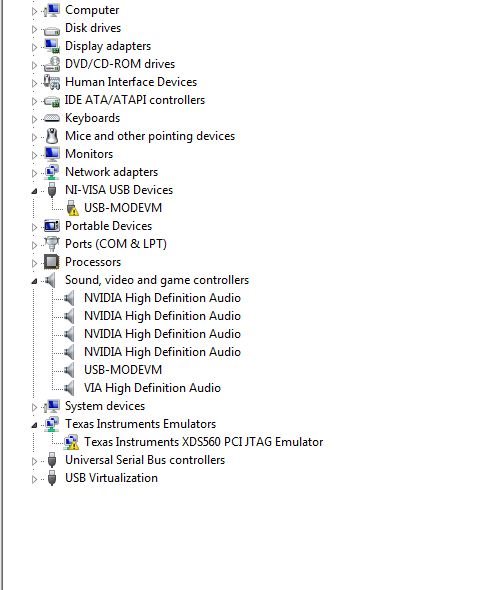Expand Universal Serial Bus controllers
The image size is (480, 590).
(34, 461)
